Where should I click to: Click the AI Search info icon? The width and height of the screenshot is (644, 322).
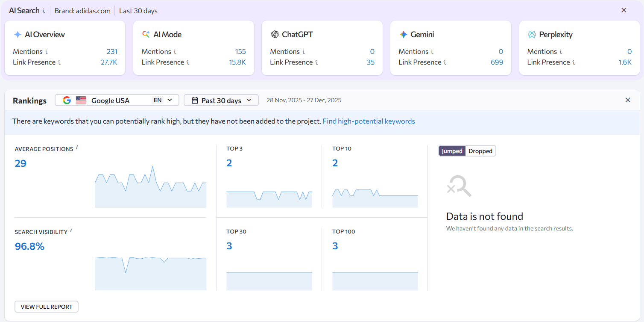[44, 10]
